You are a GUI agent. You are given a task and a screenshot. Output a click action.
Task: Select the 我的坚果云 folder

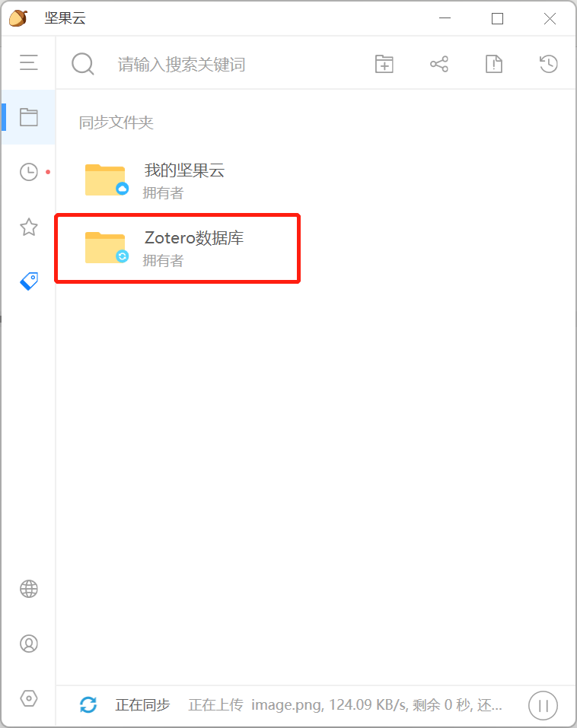click(x=177, y=180)
